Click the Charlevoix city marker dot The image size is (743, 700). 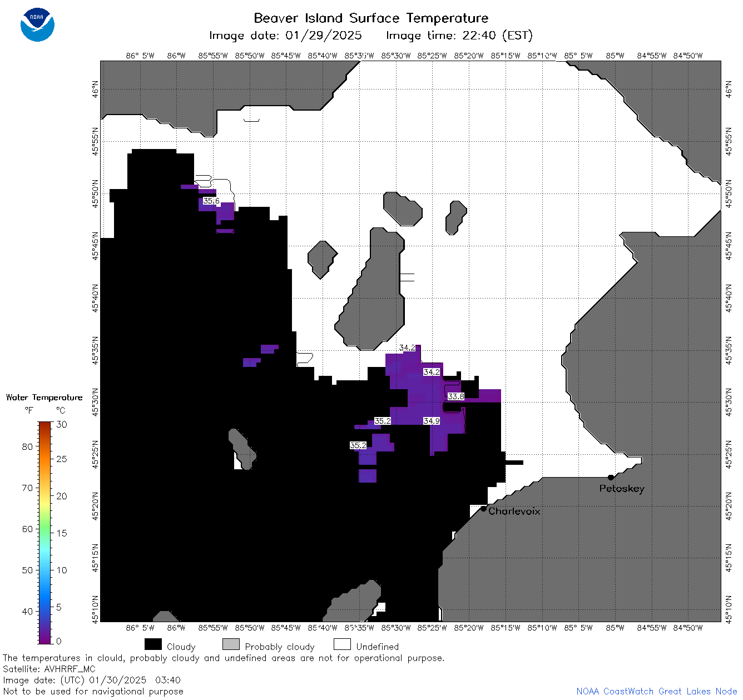pos(483,508)
